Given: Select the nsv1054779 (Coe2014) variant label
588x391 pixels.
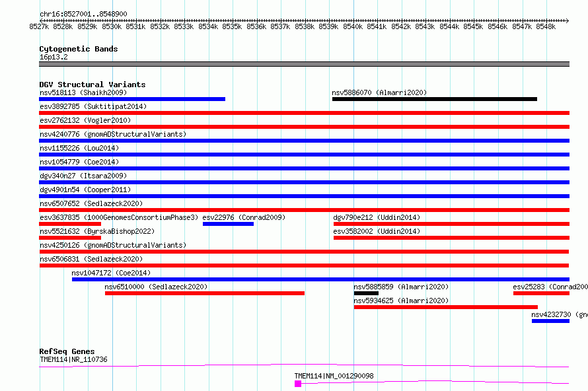Looking at the screenshot, I should tap(79, 162).
